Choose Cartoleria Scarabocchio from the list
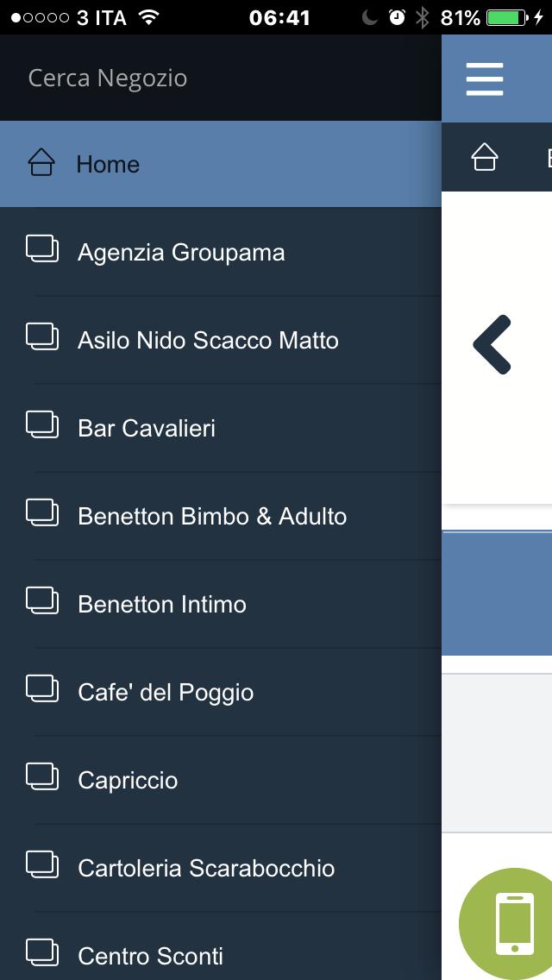The width and height of the screenshot is (552, 980). coord(221,868)
